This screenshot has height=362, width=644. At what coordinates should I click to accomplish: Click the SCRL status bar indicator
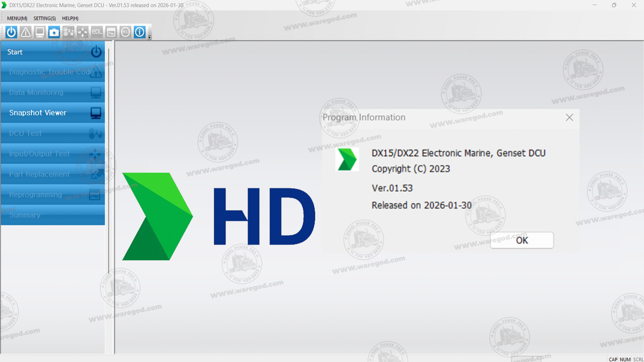(638, 359)
